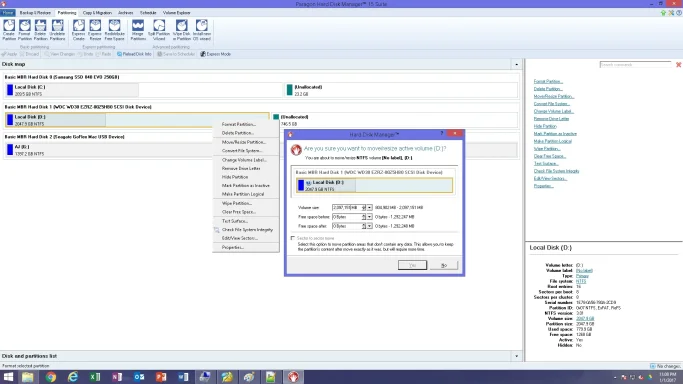Image resolution: width=683 pixels, height=384 pixels.
Task: Open Chrome from the taskbar
Action: click(x=51, y=377)
